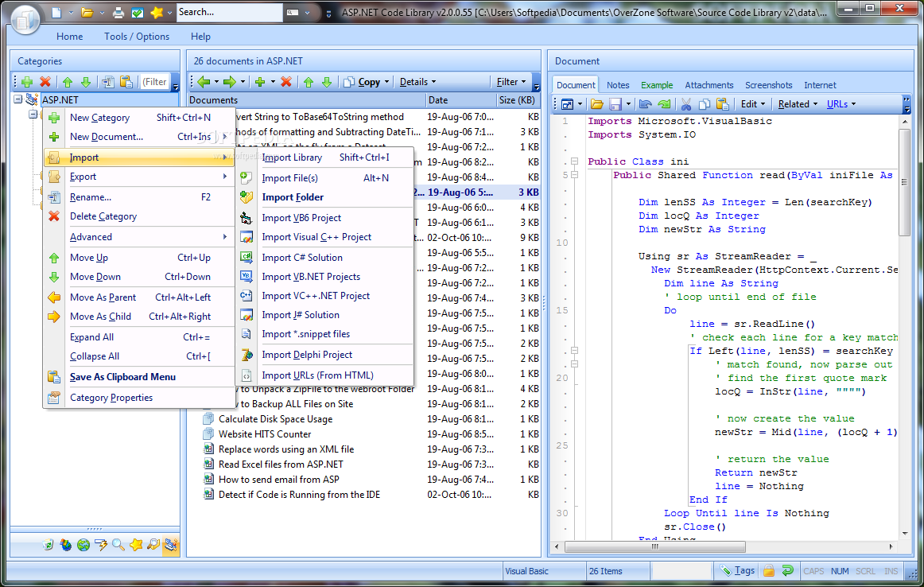
Task: Collapse the ASP.NET tree root node
Action: 18,99
